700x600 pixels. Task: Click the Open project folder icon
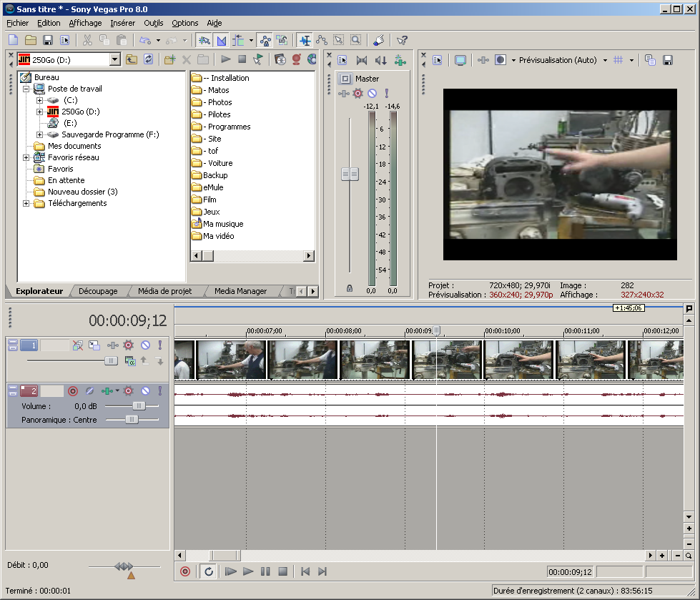[30, 40]
